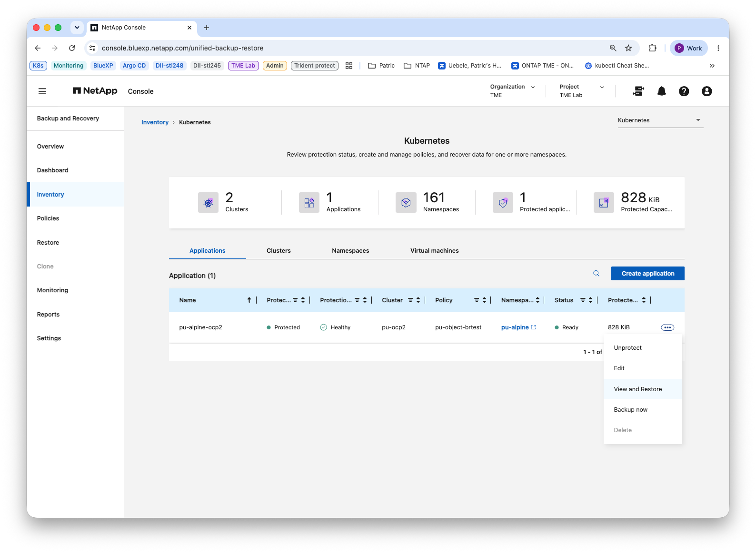Switch to the Clusters tab
Viewport: 756px width, 553px height.
[x=279, y=251]
